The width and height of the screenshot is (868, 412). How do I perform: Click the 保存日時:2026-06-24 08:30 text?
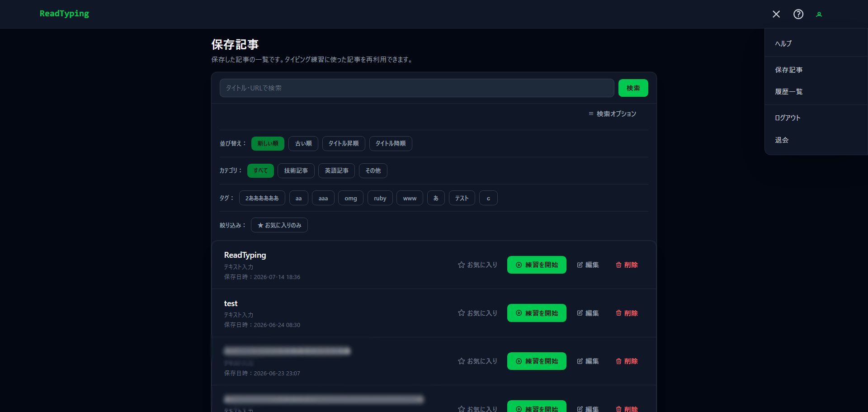click(x=262, y=325)
